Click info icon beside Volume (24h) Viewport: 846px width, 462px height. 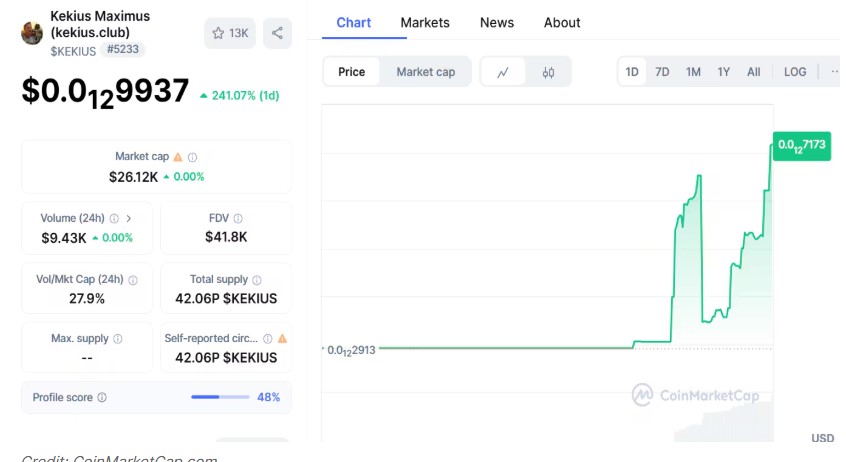(114, 219)
